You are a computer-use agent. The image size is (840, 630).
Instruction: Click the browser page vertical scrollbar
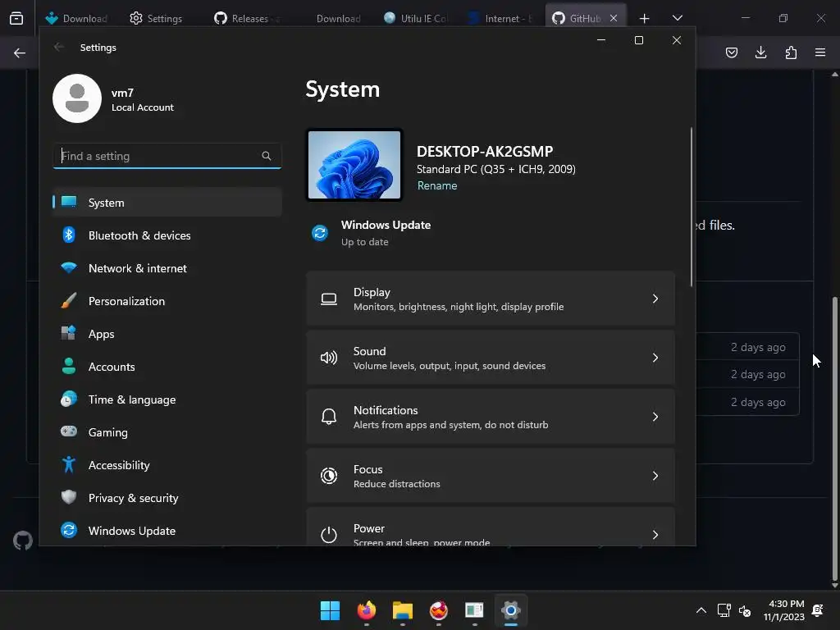pos(834,440)
